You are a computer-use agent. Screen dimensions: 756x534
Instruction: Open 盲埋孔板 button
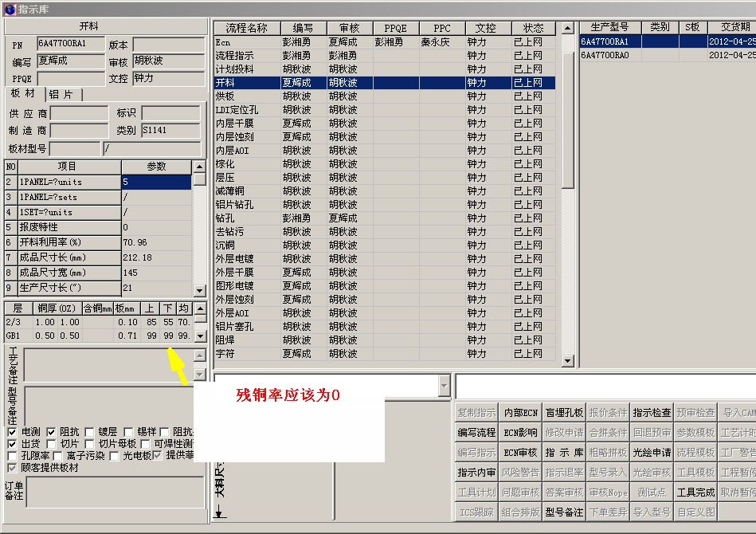[x=564, y=413]
